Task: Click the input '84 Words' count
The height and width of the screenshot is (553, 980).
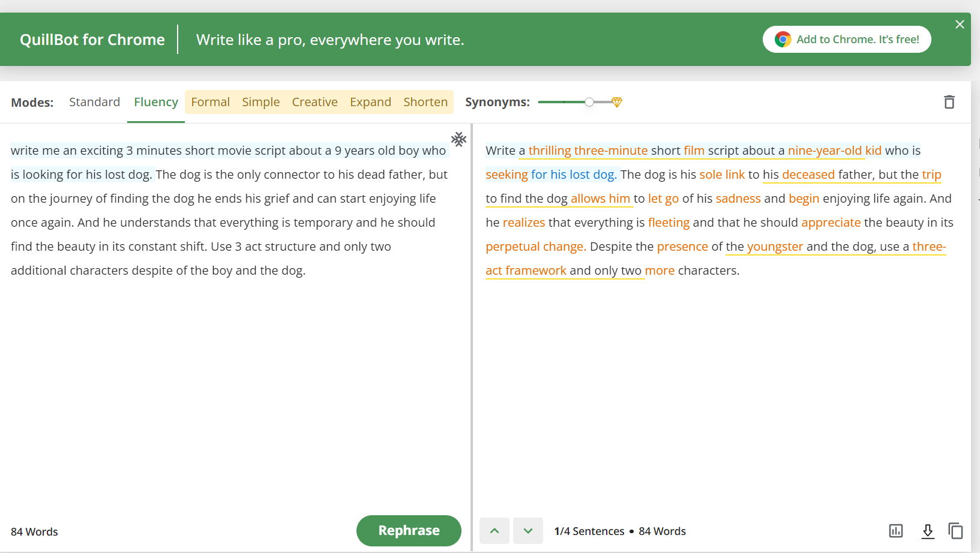Action: (34, 532)
